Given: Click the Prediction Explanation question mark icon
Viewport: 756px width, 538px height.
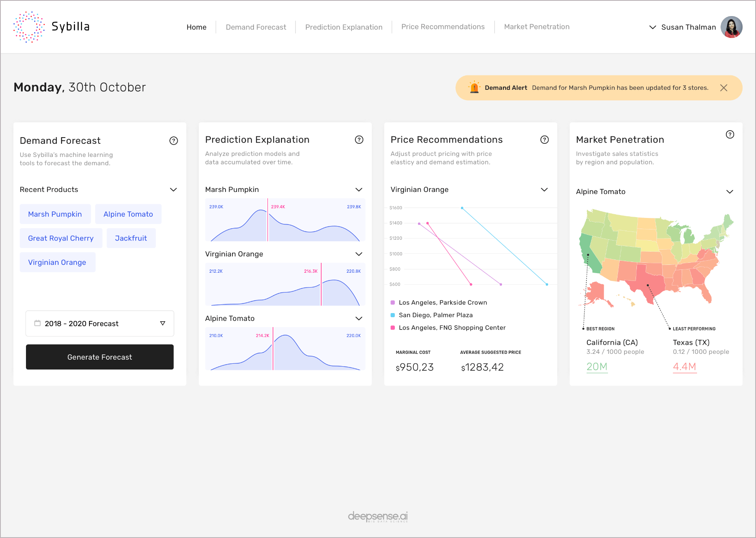Looking at the screenshot, I should click(x=359, y=140).
